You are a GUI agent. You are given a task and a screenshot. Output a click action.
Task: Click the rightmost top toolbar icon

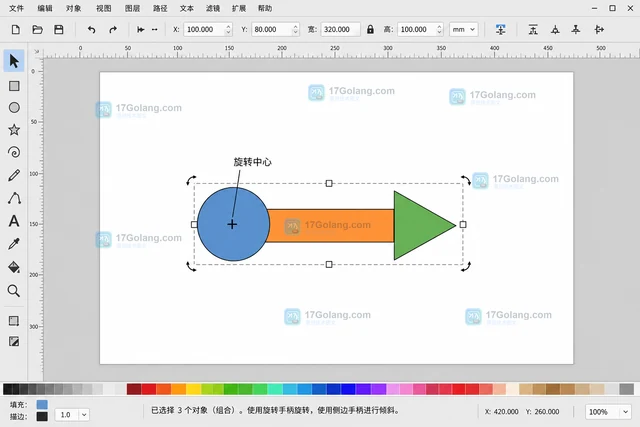coord(599,29)
